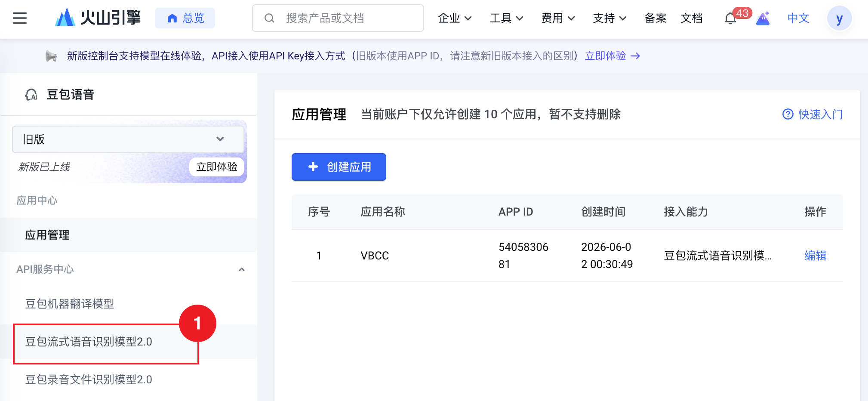
Task: Follow the 立即体验 banner link
Action: pos(613,56)
